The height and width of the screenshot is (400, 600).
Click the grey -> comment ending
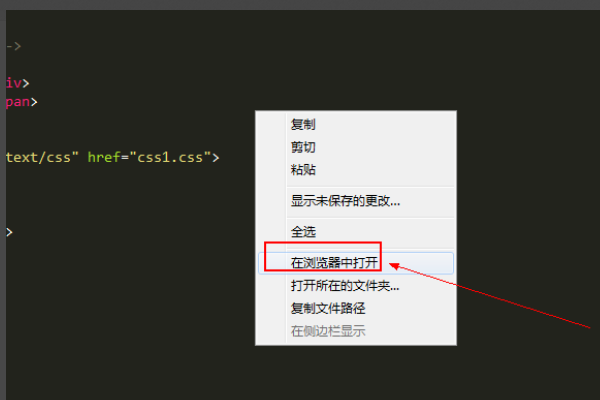(13, 46)
